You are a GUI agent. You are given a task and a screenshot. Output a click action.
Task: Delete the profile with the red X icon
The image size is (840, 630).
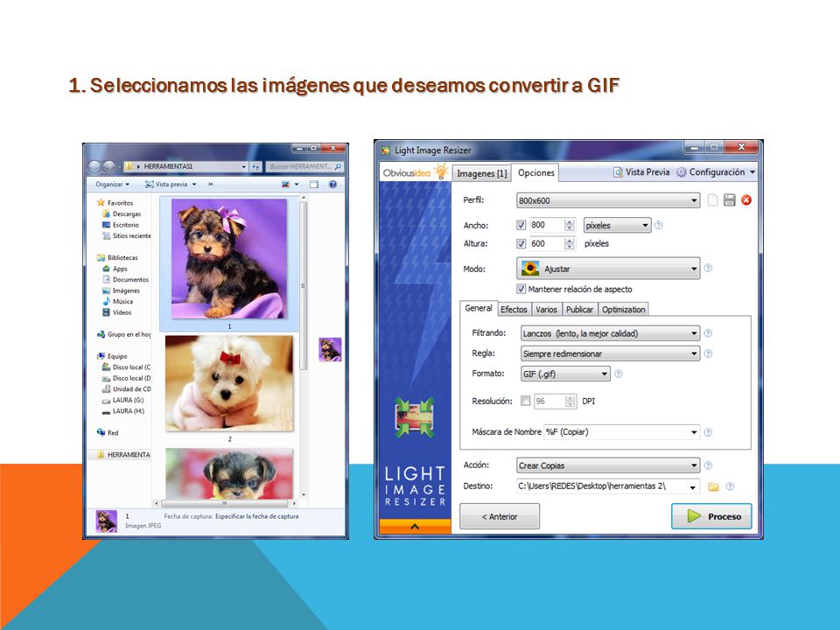[x=746, y=200]
